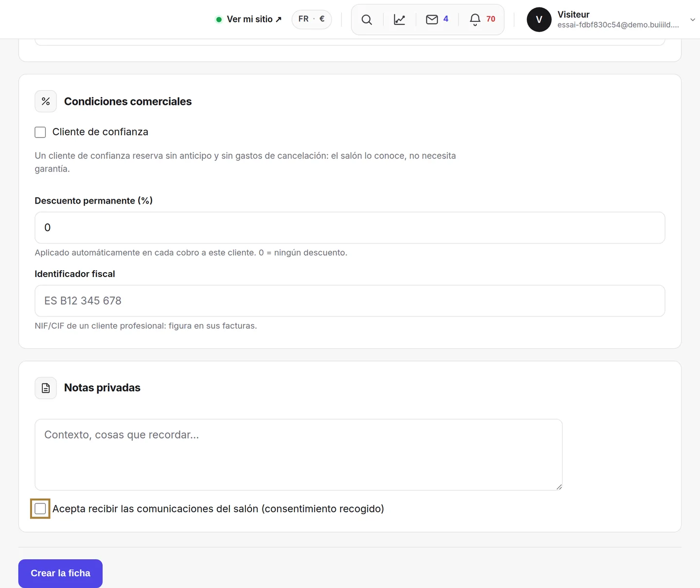This screenshot has width=700, height=588.
Task: Check the Cliente de confianza checkbox
Action: 40,132
